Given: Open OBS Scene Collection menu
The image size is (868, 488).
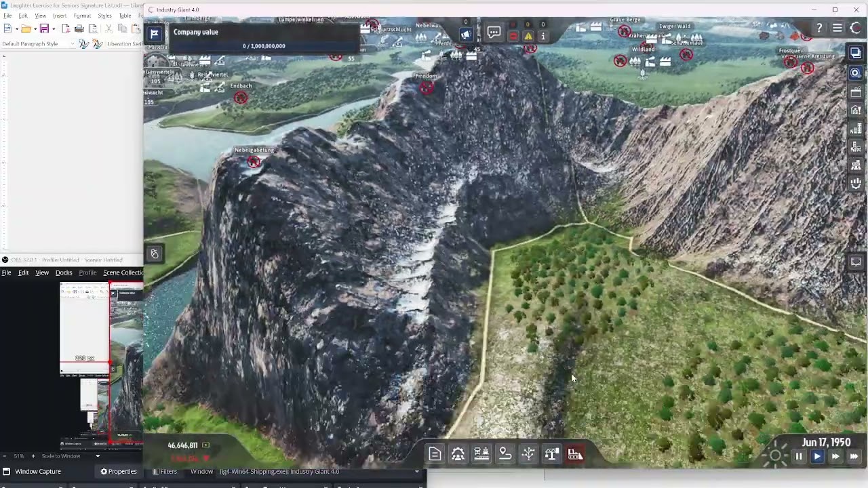Looking at the screenshot, I should coord(123,272).
